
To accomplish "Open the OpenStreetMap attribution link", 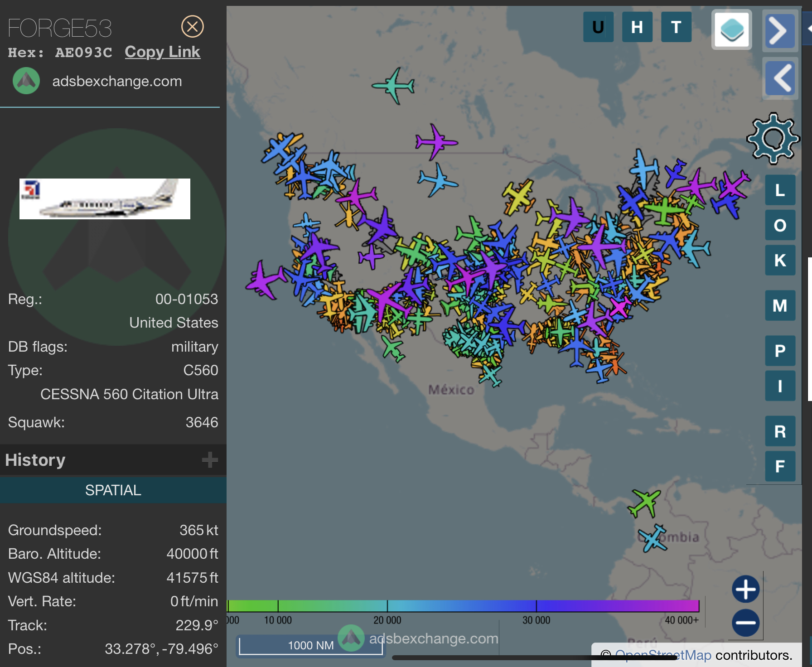I will (x=663, y=655).
